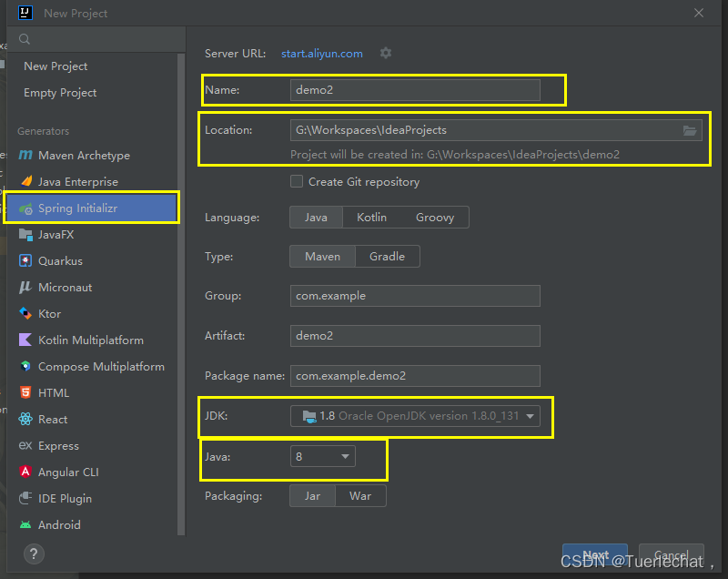Click the Micronaut mu icon
Image resolution: width=728 pixels, height=579 pixels.
25,288
